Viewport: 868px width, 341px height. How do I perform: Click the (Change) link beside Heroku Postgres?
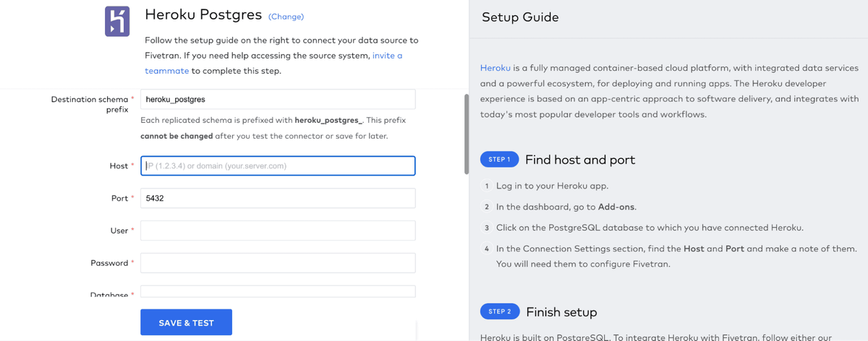[286, 17]
